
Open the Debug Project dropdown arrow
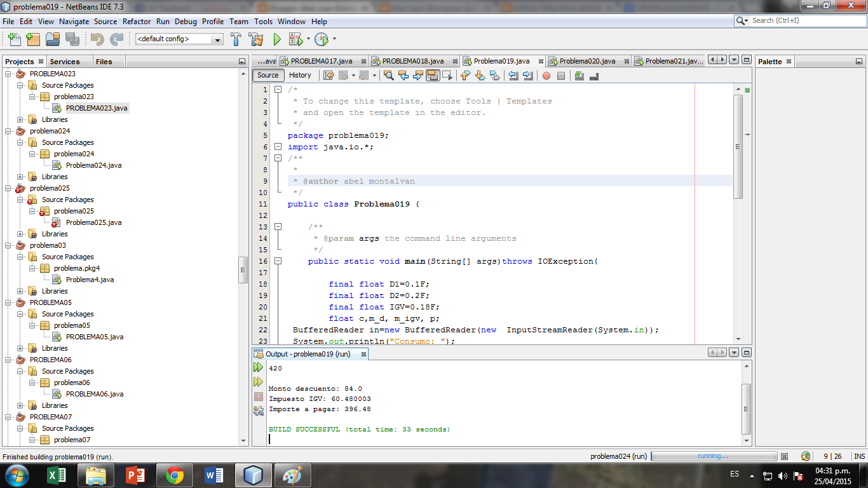click(308, 39)
